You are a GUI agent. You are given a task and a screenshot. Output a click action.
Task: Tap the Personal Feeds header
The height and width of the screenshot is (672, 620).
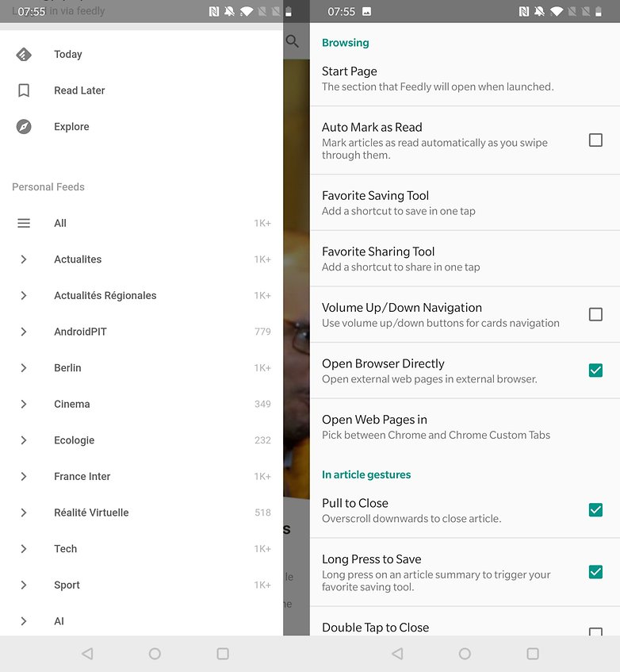point(48,187)
